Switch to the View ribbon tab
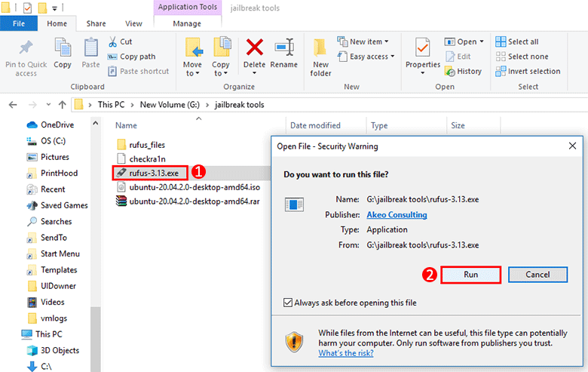 tap(133, 23)
